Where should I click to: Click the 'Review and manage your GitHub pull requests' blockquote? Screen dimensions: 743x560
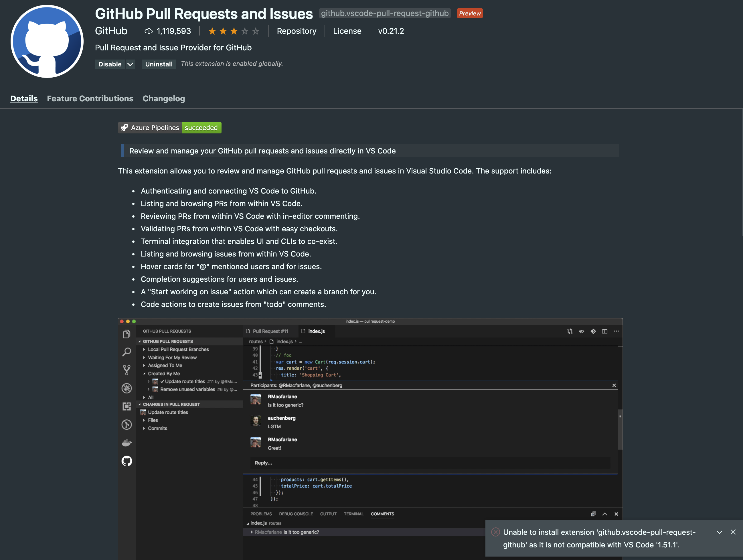click(x=369, y=151)
